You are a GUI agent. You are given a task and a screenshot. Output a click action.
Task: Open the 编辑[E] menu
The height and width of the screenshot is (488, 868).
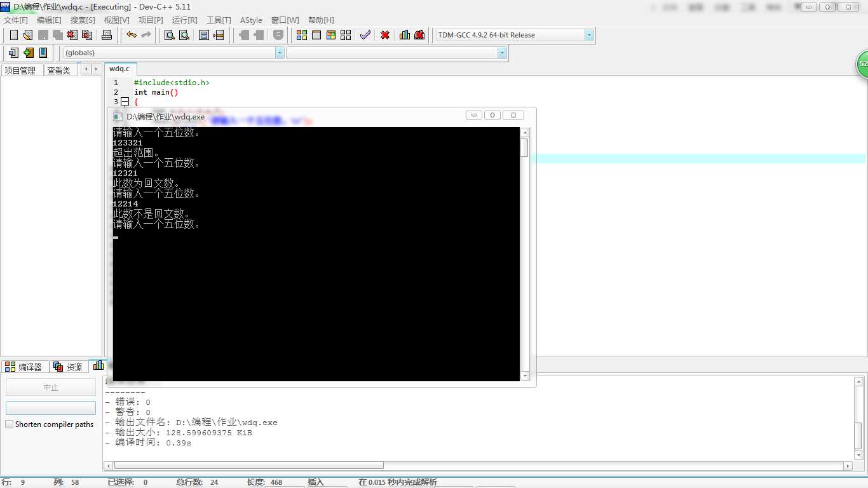tap(49, 20)
